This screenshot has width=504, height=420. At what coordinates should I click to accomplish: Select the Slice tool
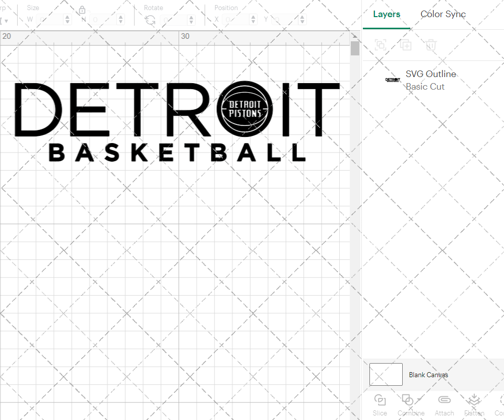380,403
